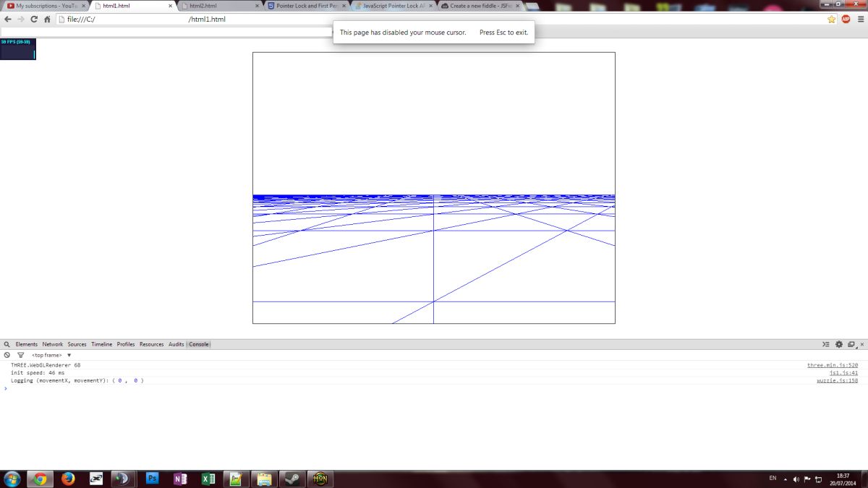This screenshot has height=488, width=868.
Task: Show hidden tray icons arrow
Action: [786, 479]
